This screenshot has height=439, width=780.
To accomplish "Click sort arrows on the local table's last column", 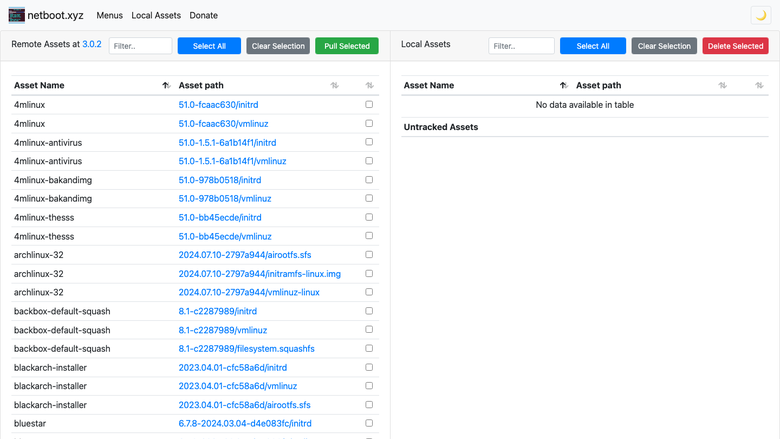I will click(x=759, y=86).
